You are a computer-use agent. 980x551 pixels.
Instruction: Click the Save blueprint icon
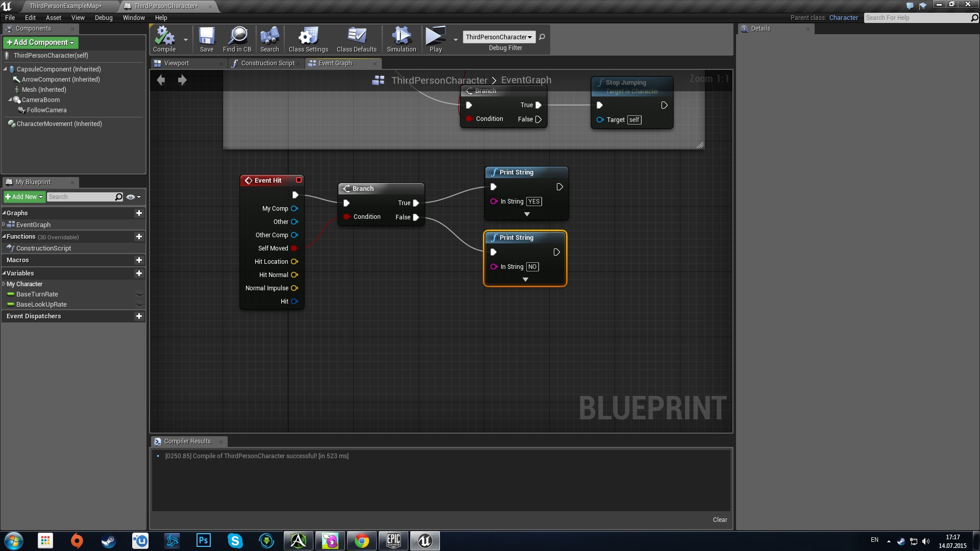(x=207, y=39)
